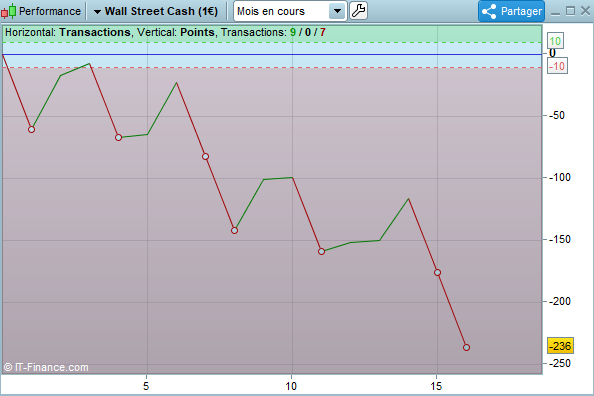The image size is (594, 396).
Task: Click the Horizontal: Transactions label
Action: tap(68, 32)
